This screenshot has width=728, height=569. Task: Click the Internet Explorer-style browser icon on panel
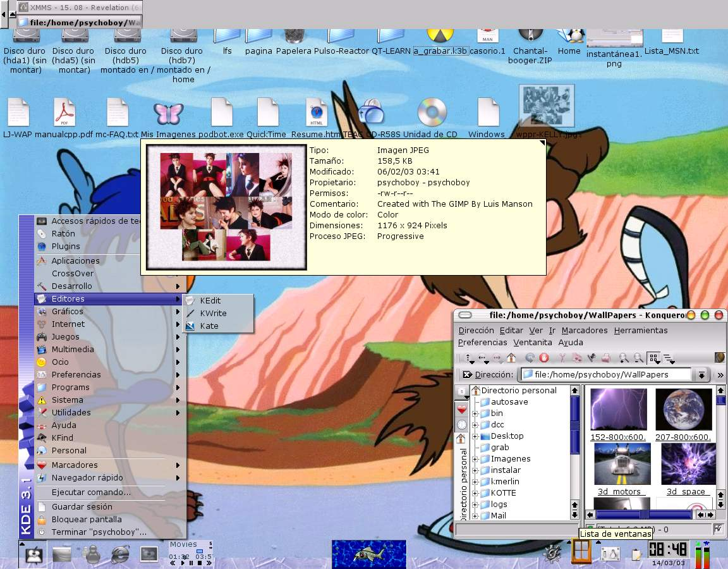pyautogui.click(x=120, y=554)
